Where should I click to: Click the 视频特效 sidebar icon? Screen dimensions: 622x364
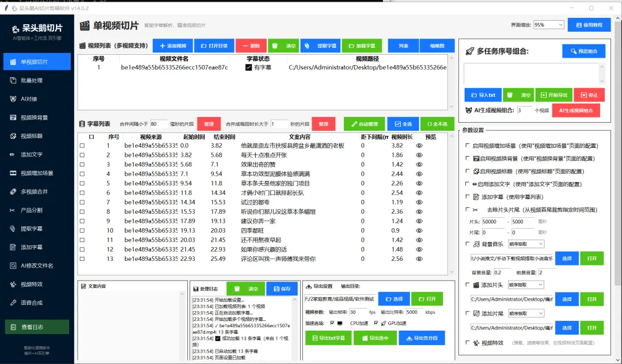coord(13,285)
